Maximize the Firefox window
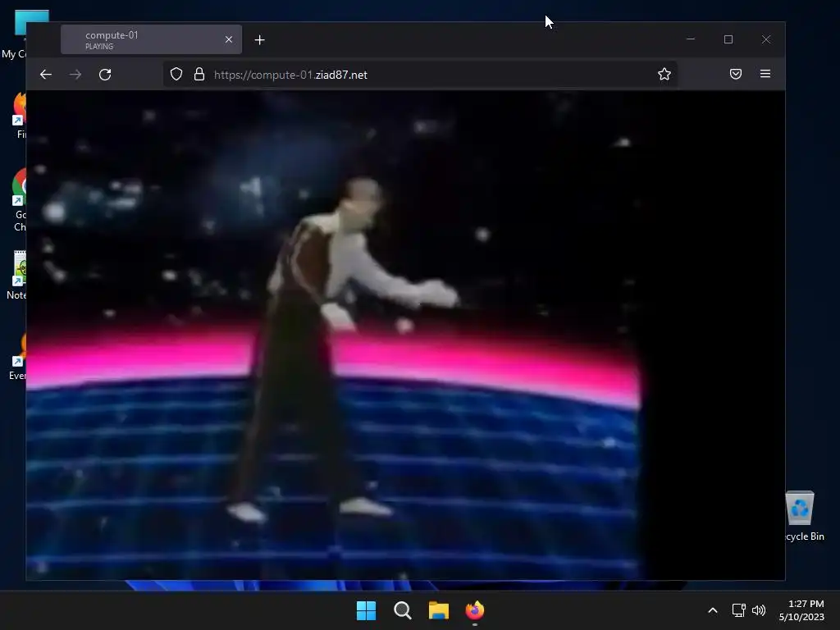The image size is (840, 630). (x=728, y=39)
